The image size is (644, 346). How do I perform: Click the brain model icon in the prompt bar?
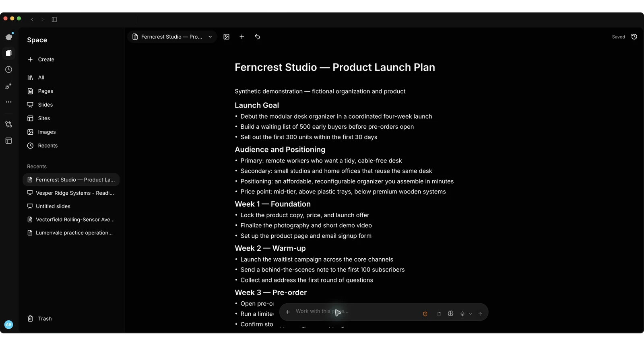pyautogui.click(x=451, y=313)
